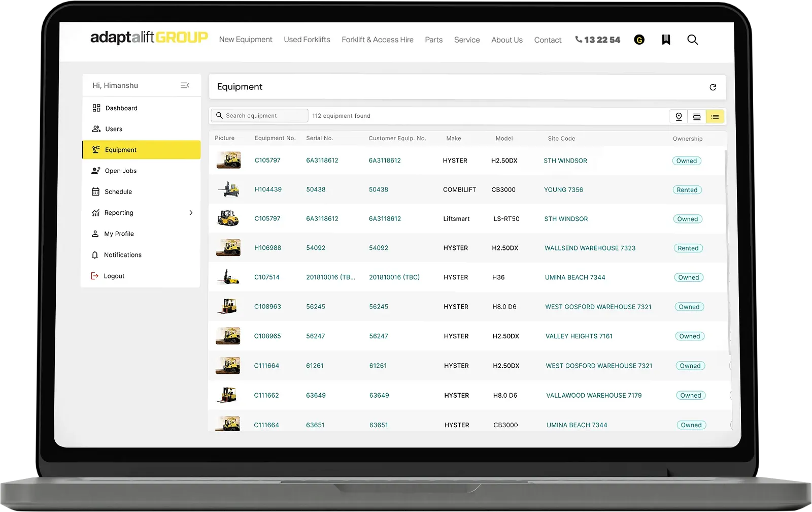Open the Open Jobs page
The image size is (812, 512).
pos(141,171)
